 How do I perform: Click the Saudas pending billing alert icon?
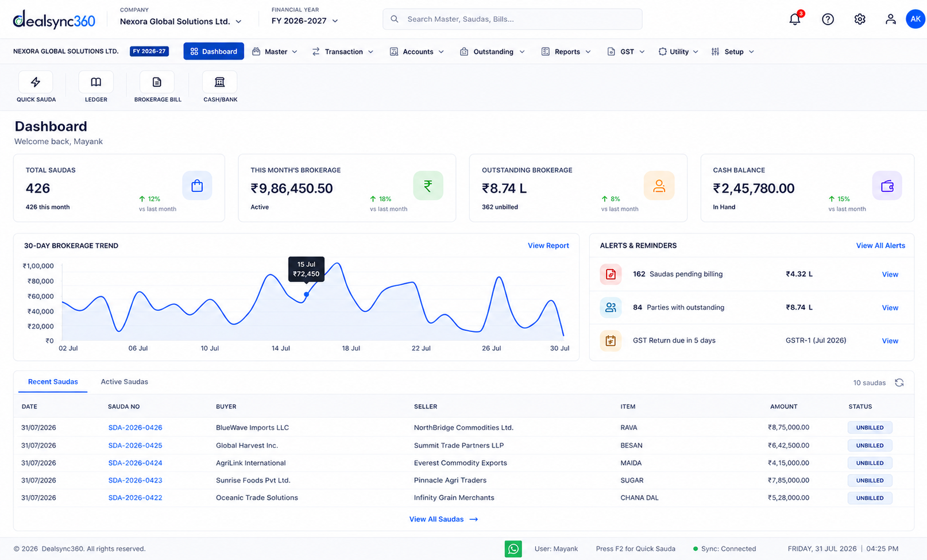click(x=611, y=274)
